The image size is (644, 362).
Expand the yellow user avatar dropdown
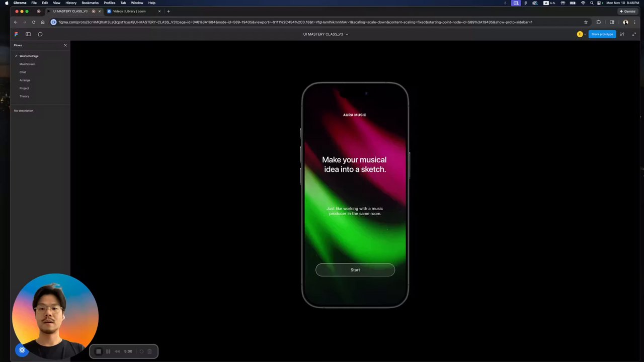pos(581,34)
